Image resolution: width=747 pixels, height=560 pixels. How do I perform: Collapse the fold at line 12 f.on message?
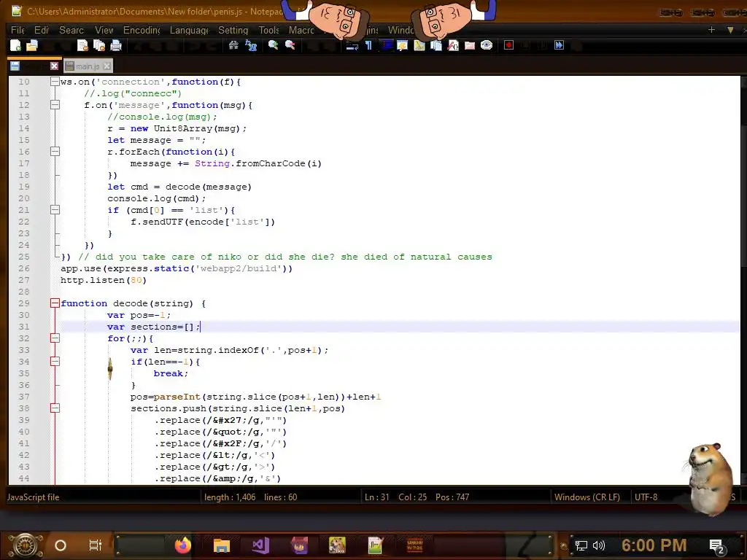55,105
